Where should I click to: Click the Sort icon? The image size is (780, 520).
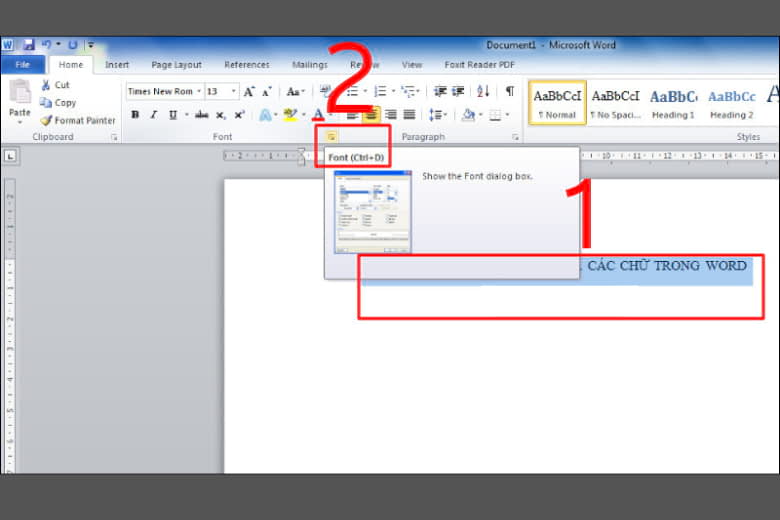tap(483, 92)
